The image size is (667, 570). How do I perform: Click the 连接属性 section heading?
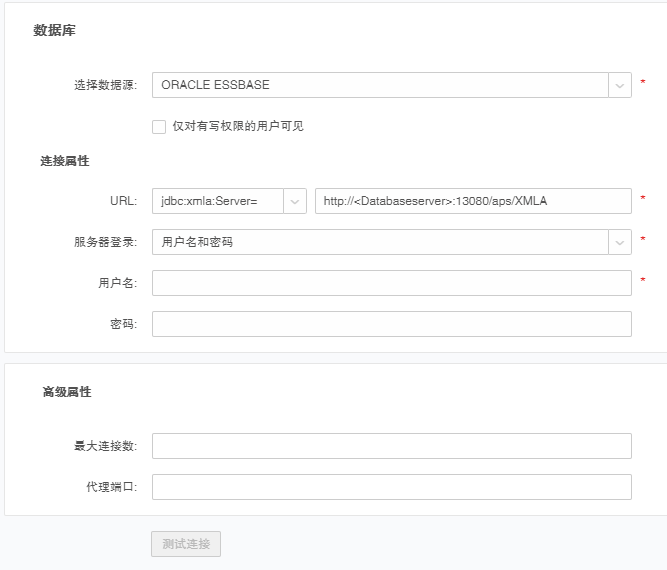65,161
